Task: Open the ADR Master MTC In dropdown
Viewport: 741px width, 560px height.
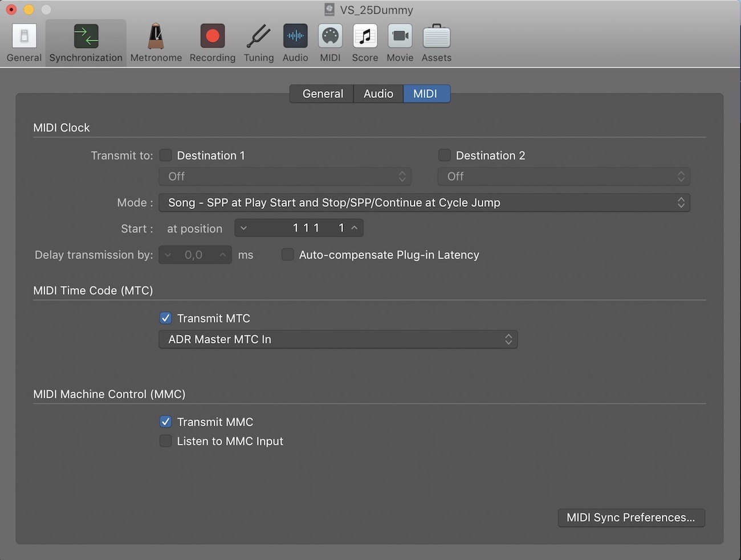Action: pos(338,340)
